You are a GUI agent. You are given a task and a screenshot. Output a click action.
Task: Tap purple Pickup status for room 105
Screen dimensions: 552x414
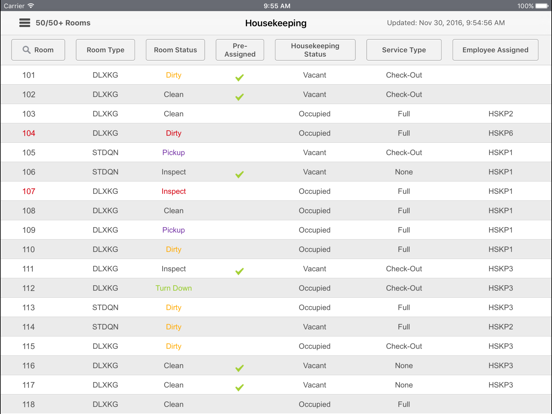[x=174, y=152]
